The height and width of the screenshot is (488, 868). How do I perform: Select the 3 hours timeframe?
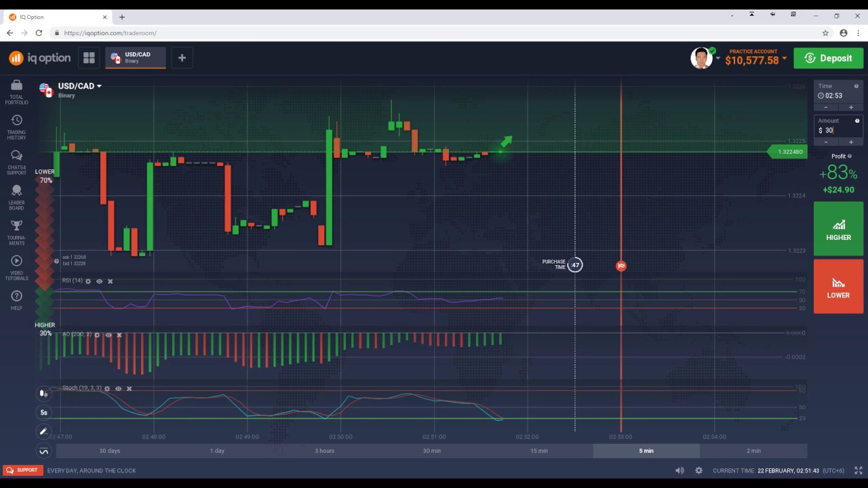point(324,451)
